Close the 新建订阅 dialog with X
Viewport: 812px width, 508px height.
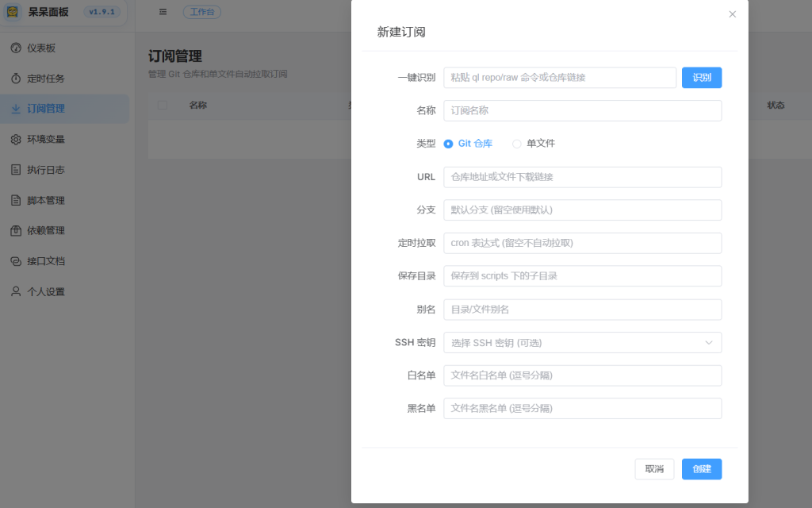click(732, 14)
